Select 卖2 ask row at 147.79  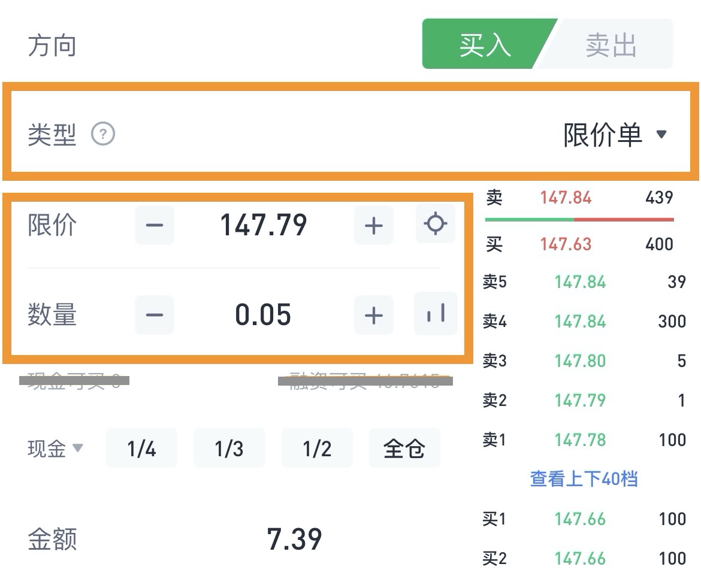point(584,400)
